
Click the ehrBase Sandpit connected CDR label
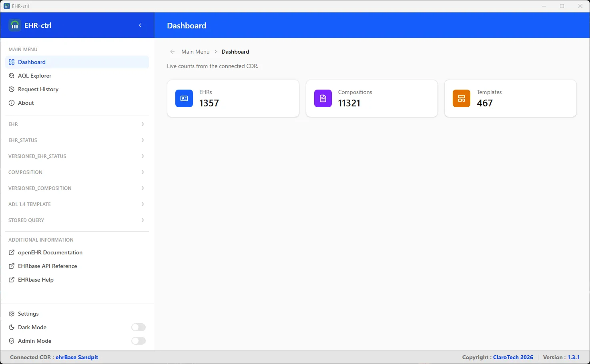(77, 357)
